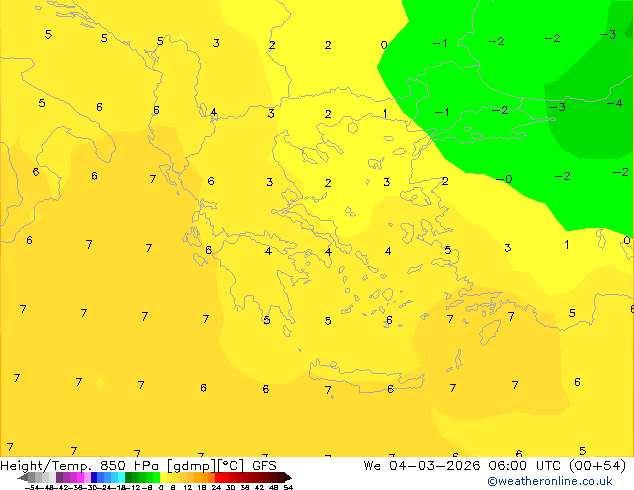634x490 pixels.
Task: Click the '(00+54)' forecast offset text
Action: (x=597, y=466)
